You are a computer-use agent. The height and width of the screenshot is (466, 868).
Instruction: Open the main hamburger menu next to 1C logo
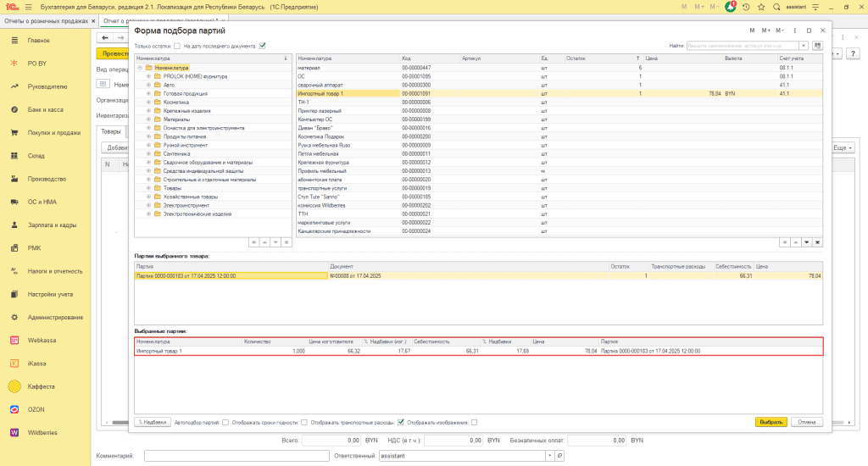(28, 7)
